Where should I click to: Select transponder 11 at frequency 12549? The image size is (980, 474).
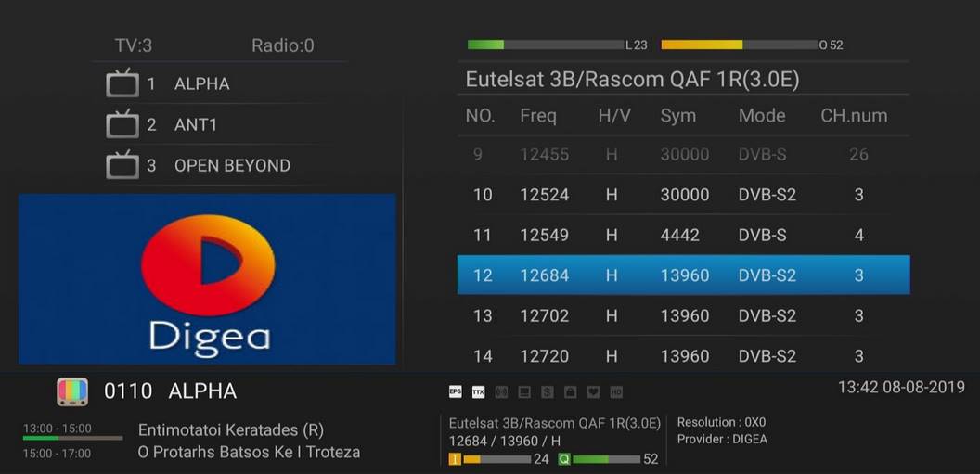pos(683,236)
